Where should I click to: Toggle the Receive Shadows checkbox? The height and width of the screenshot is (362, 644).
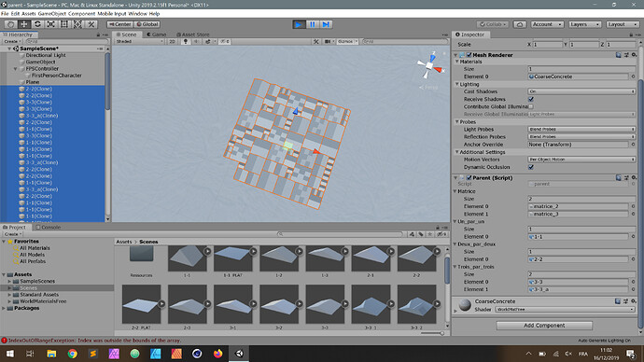click(x=531, y=99)
